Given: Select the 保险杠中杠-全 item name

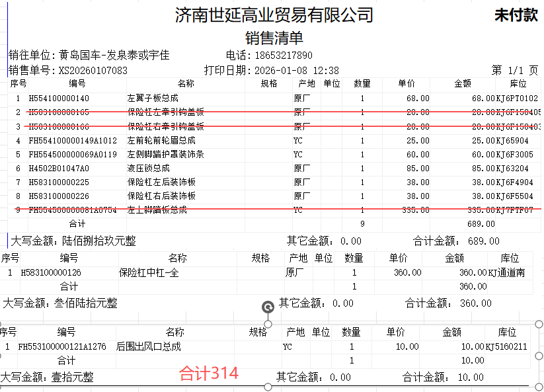Looking at the screenshot, I should click(149, 272).
